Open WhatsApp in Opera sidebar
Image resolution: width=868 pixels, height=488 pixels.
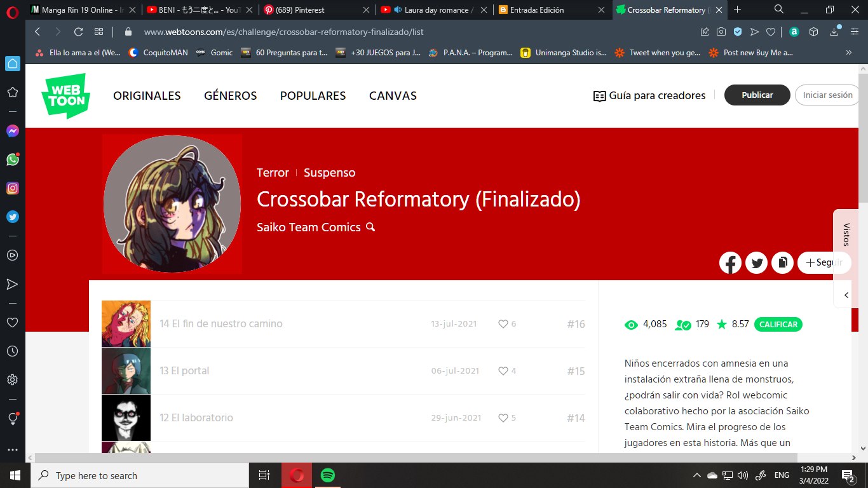[x=13, y=159]
